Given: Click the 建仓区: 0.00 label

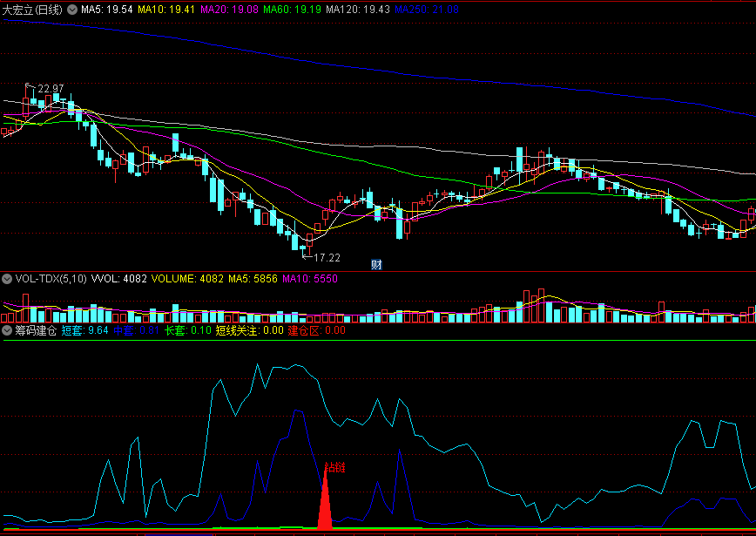Looking at the screenshot, I should pyautogui.click(x=317, y=330).
